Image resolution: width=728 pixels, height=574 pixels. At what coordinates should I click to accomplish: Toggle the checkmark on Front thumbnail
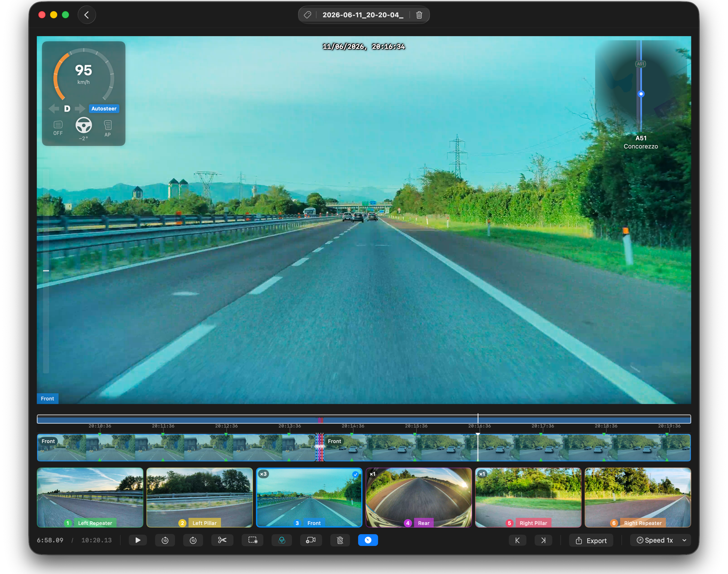point(355,474)
